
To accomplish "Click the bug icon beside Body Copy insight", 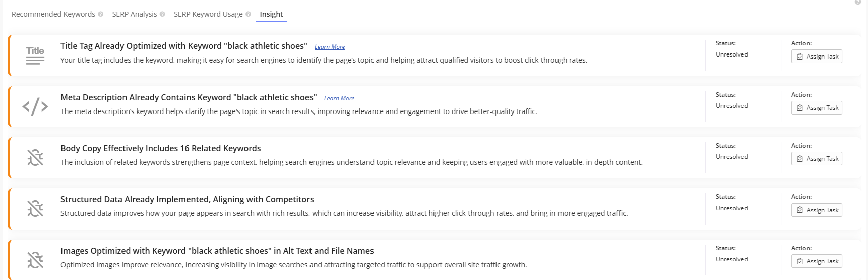I will (x=35, y=157).
